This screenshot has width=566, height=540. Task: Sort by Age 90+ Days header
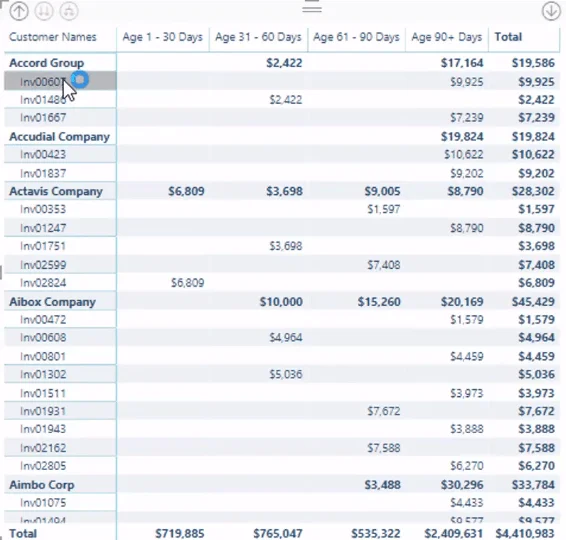[447, 37]
